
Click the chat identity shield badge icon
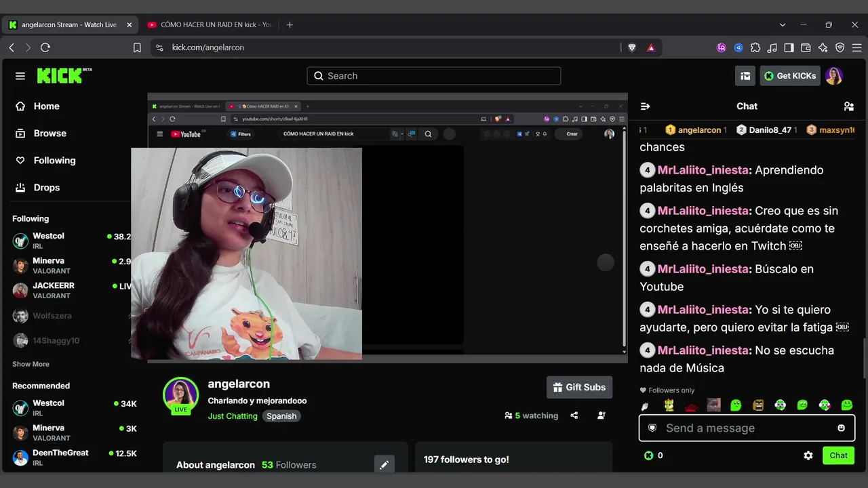(x=652, y=428)
